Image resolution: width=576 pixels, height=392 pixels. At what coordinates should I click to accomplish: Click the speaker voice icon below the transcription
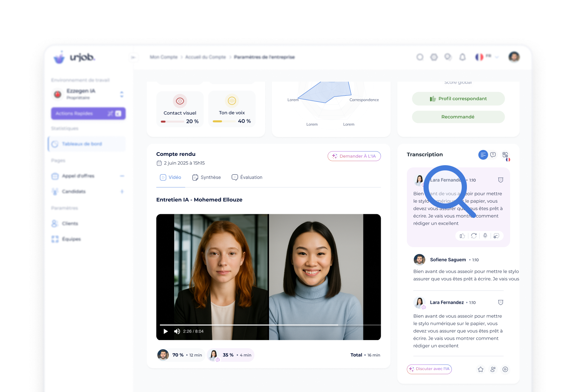(x=493, y=369)
